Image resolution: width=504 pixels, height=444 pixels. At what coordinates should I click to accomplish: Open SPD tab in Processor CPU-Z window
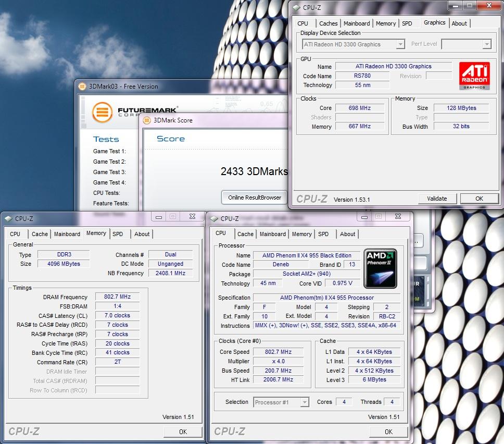(x=323, y=234)
